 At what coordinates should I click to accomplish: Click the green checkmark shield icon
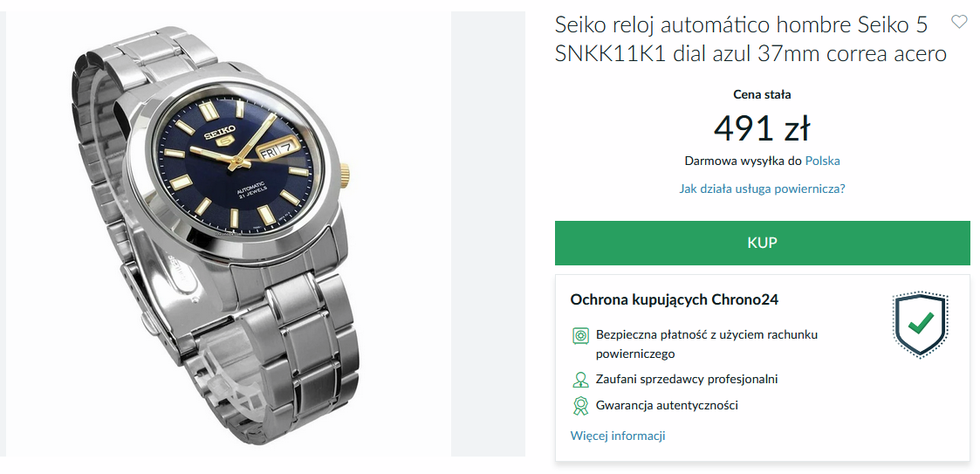click(920, 325)
